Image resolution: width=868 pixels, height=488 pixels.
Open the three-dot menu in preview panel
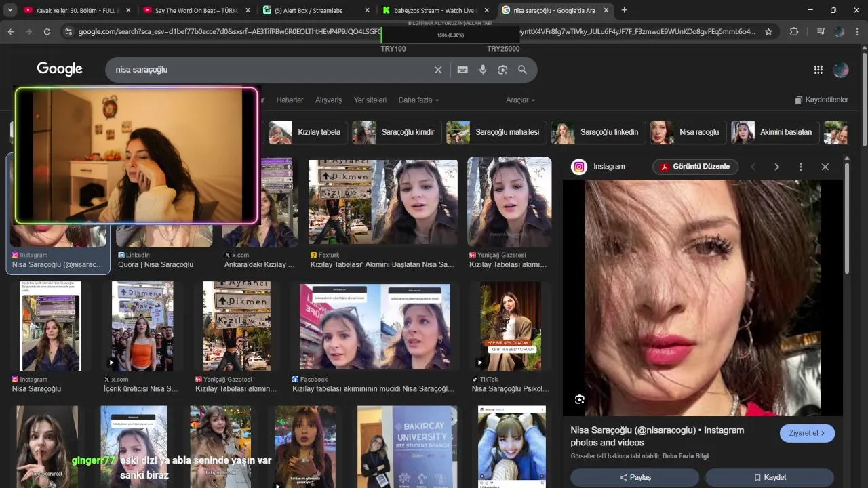[x=801, y=167]
